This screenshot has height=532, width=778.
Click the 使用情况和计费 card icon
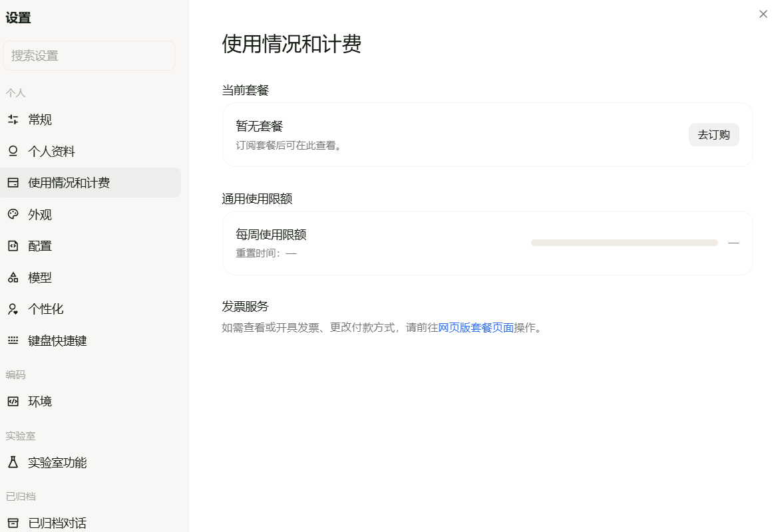pyautogui.click(x=13, y=183)
